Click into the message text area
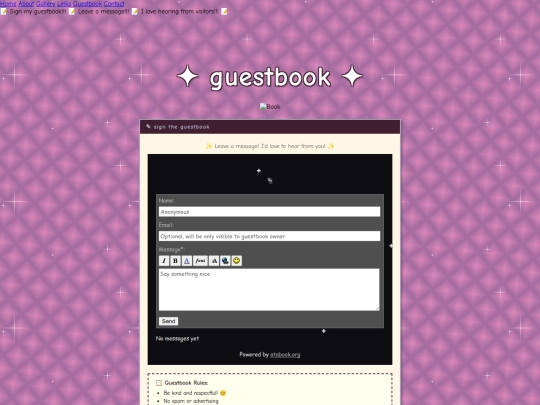The height and width of the screenshot is (405, 540). point(269,290)
